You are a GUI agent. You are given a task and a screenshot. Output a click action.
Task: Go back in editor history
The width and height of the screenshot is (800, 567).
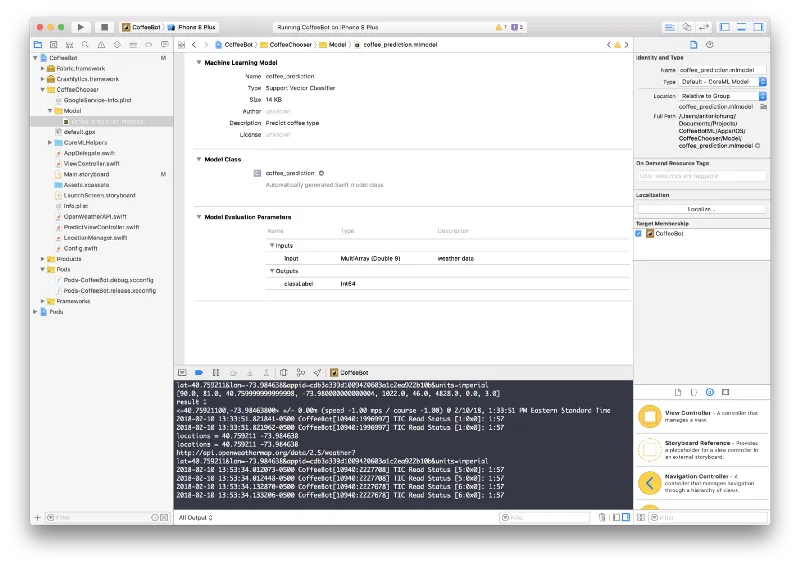pos(194,45)
